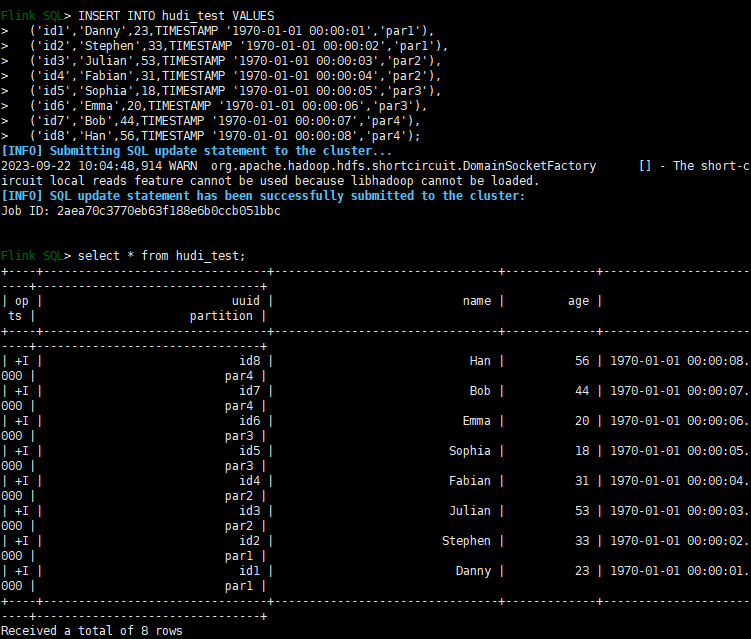Click partition value 'par2' under id4 row

coord(239,496)
